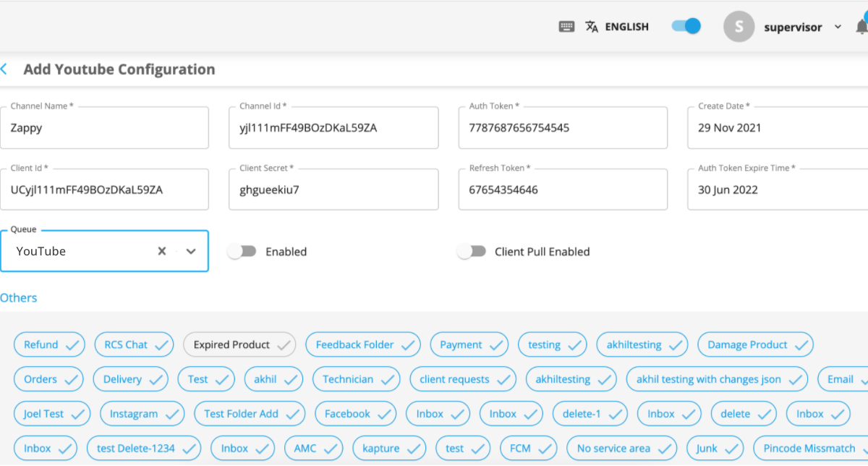Click the supervisor username label
This screenshot has height=466, width=868.
pos(793,27)
